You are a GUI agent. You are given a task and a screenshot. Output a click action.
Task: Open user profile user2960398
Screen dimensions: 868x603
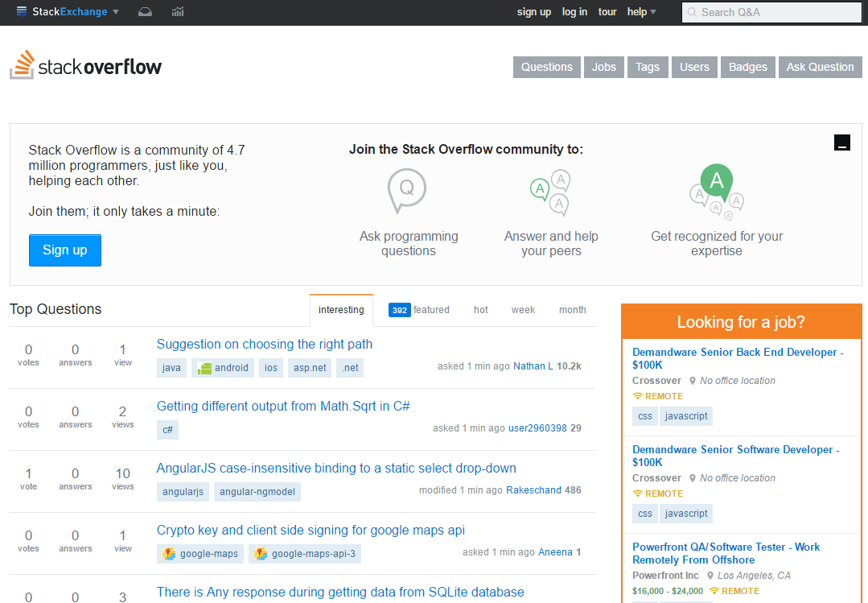tap(537, 428)
